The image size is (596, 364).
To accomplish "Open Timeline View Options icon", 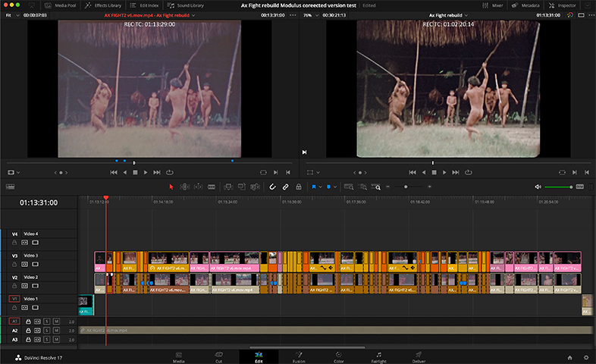I will pos(11,187).
